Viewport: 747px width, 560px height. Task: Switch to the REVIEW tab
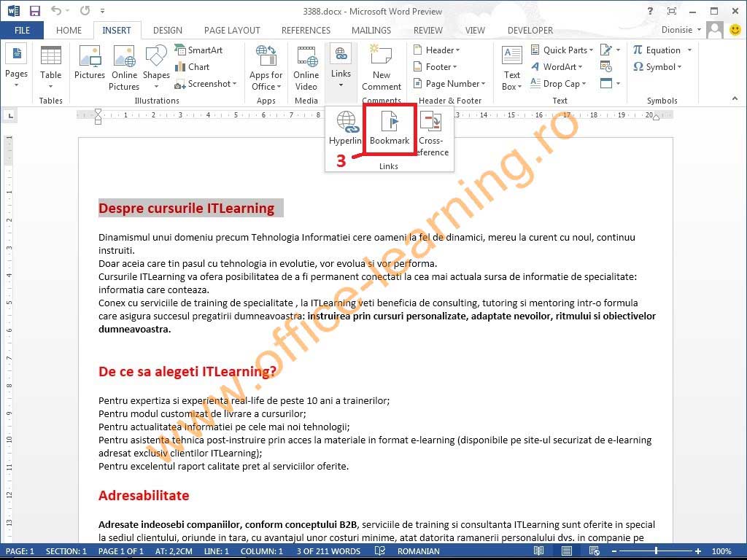click(427, 31)
